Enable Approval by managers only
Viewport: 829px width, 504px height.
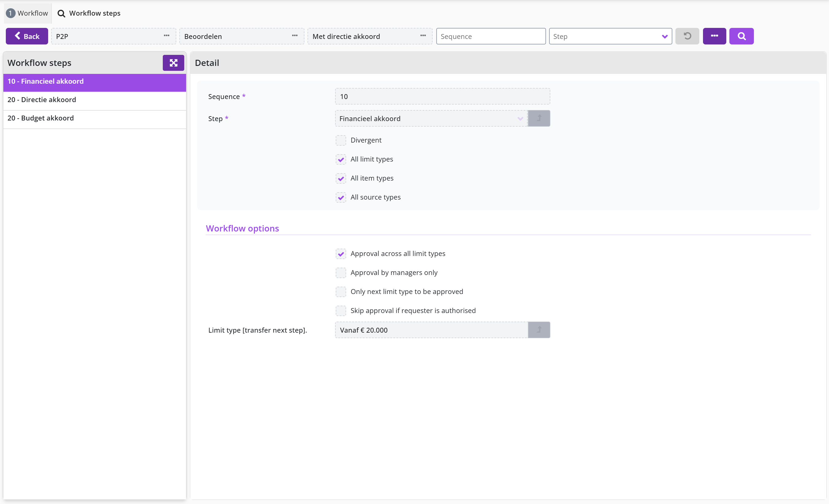pyautogui.click(x=341, y=273)
